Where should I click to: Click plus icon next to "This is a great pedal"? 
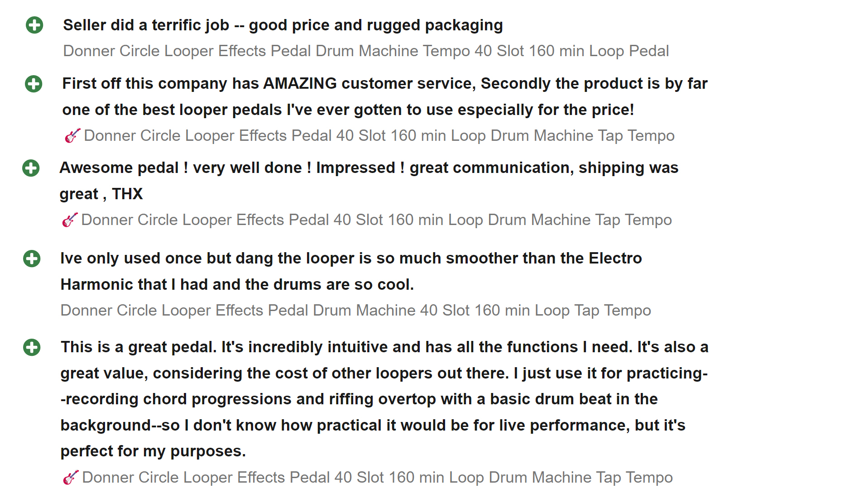32,347
